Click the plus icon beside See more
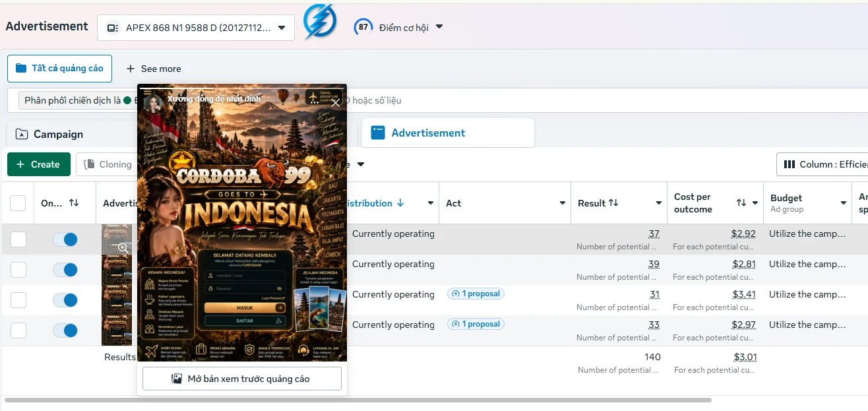The height and width of the screenshot is (411, 868). pyautogui.click(x=131, y=69)
